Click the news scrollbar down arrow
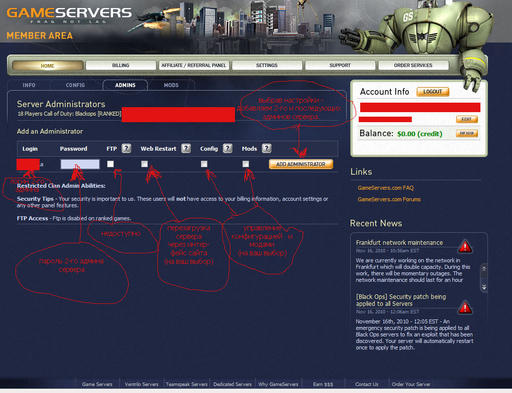The height and width of the screenshot is (393, 512). tap(484, 287)
